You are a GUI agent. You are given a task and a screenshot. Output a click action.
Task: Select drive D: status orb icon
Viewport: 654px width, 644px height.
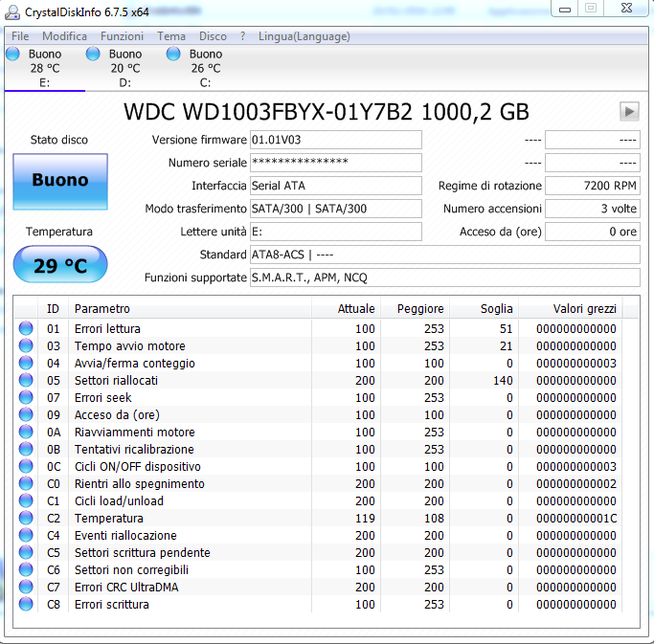pos(93,55)
